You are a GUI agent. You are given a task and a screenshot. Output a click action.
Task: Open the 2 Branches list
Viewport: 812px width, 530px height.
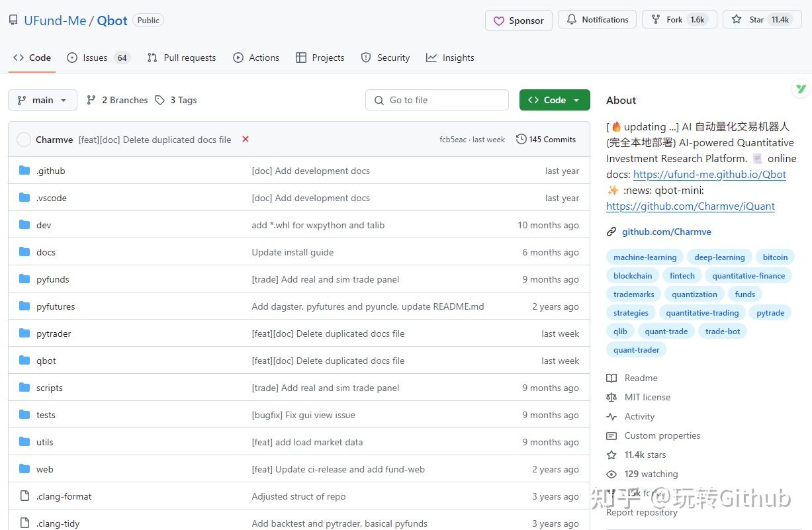coord(117,100)
